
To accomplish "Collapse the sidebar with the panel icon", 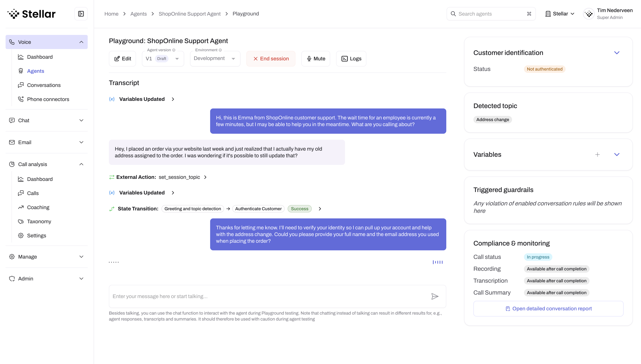I will 81,14.
